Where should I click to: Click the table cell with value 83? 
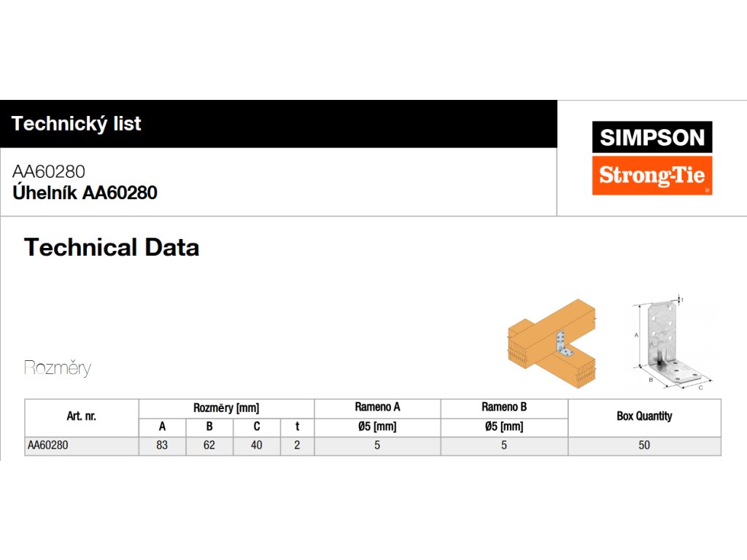click(x=162, y=446)
